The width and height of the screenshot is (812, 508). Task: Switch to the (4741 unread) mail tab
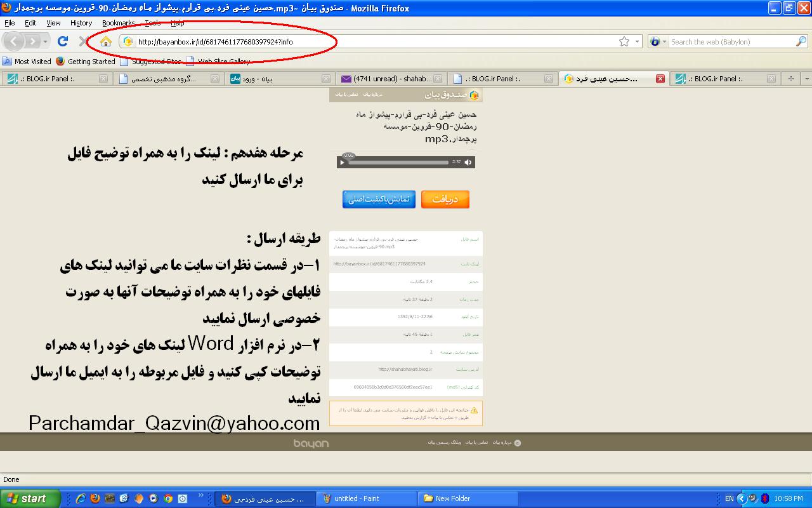[392, 79]
